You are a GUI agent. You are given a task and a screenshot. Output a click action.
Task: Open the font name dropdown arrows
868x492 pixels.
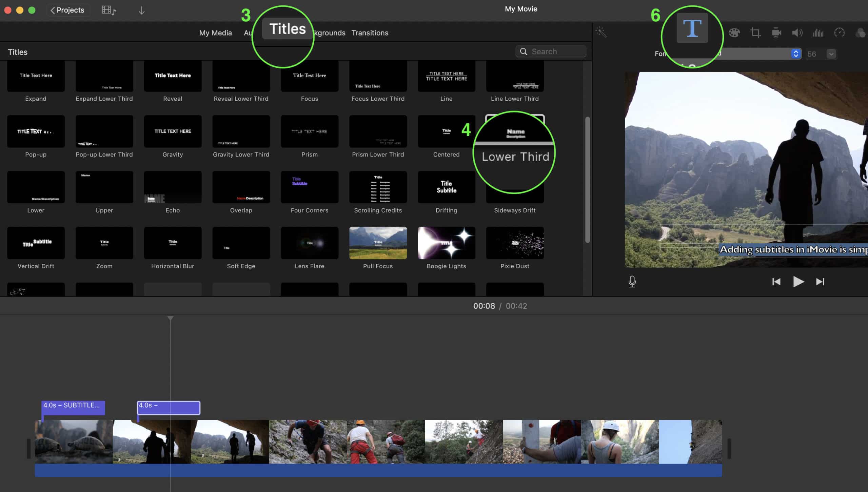pos(795,54)
